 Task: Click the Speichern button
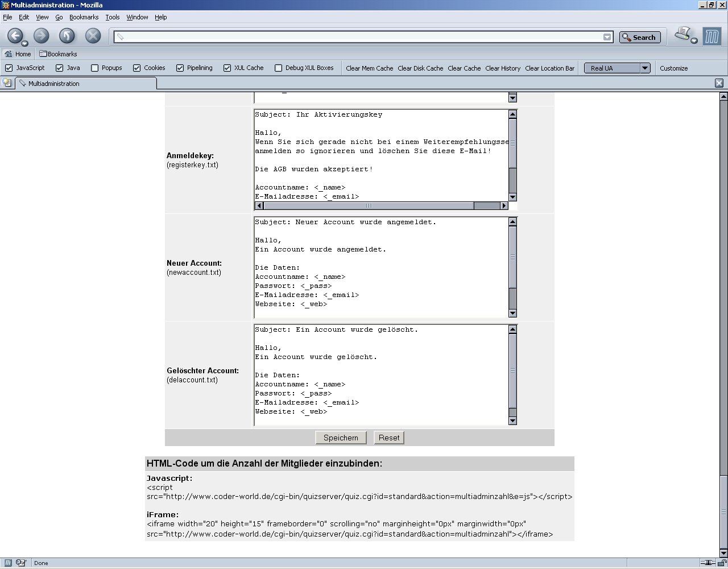[x=341, y=438]
